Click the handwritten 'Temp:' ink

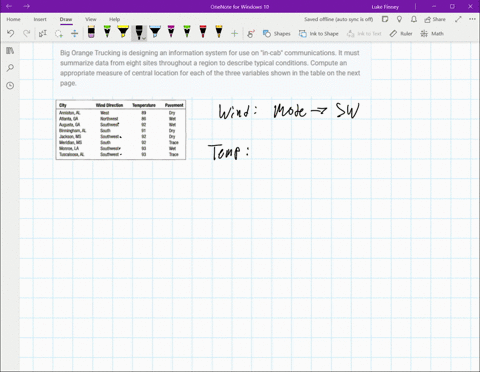tap(228, 152)
